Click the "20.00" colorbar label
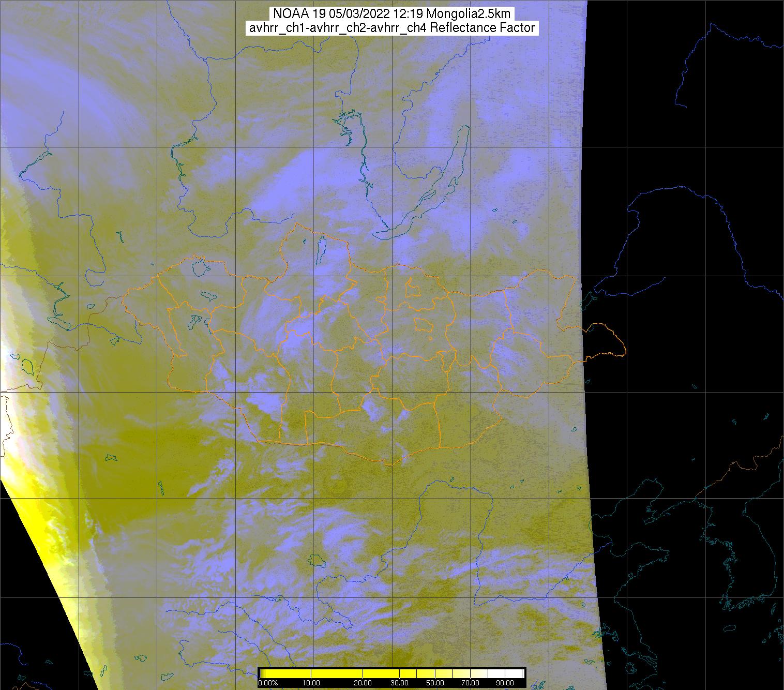 [x=363, y=683]
